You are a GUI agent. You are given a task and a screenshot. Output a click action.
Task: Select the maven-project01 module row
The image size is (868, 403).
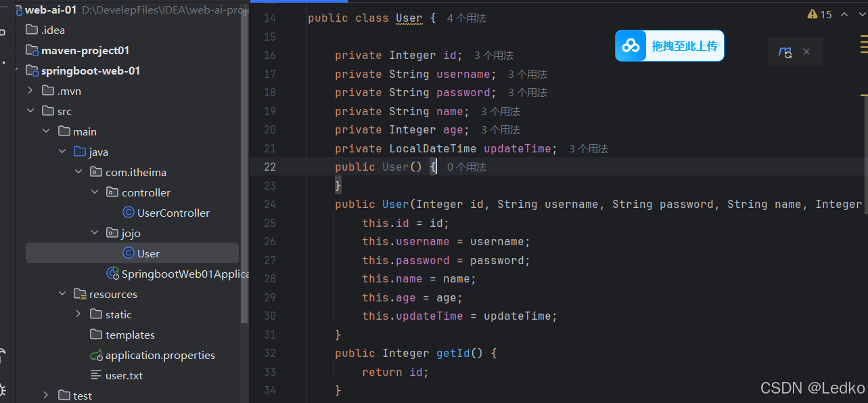pyautogui.click(x=132, y=50)
